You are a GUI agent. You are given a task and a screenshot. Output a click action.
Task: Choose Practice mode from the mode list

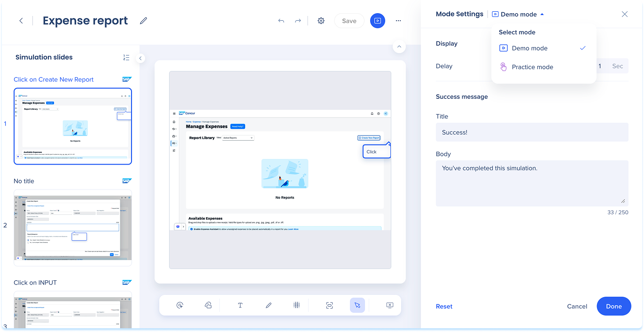tap(532, 67)
